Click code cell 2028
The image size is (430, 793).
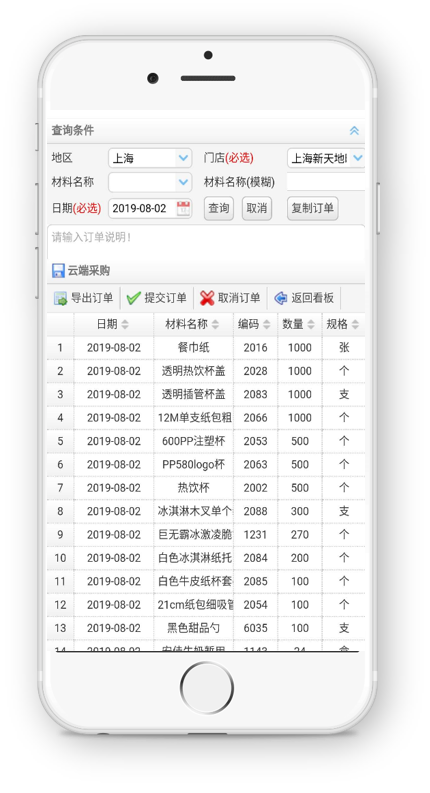255,371
